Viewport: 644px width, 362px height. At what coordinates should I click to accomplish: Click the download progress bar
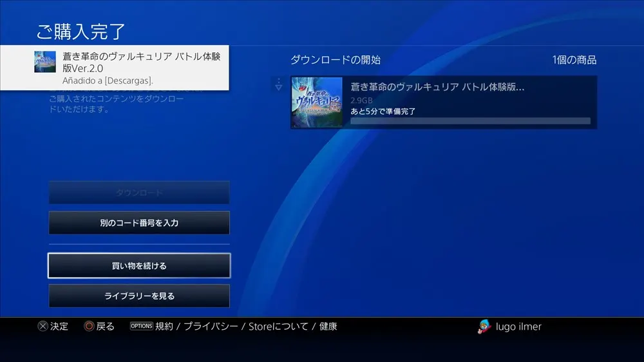point(470,121)
